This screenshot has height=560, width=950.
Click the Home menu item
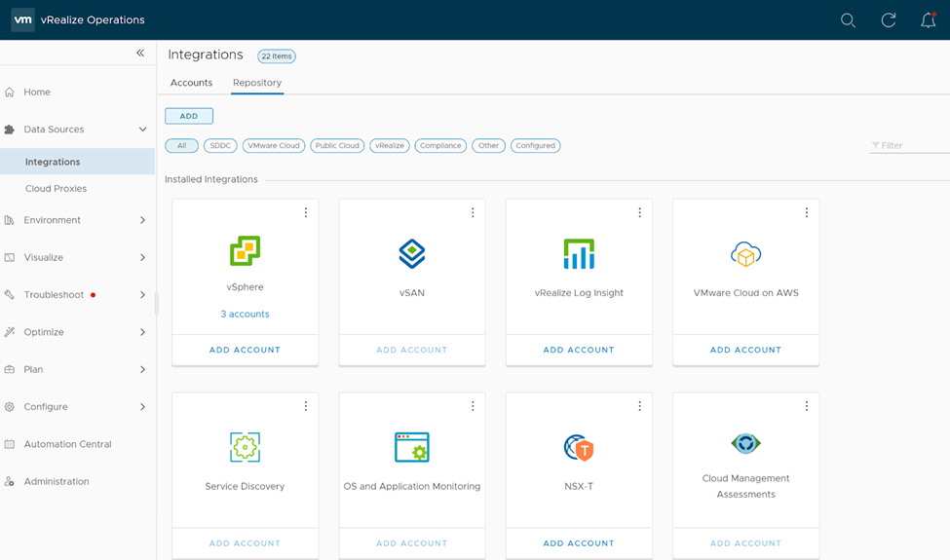[x=37, y=92]
